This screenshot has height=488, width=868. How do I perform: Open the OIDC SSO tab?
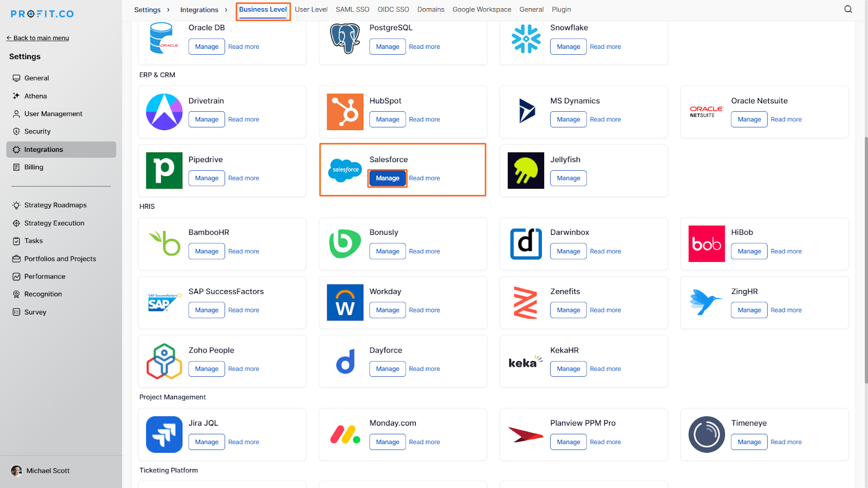coord(393,9)
